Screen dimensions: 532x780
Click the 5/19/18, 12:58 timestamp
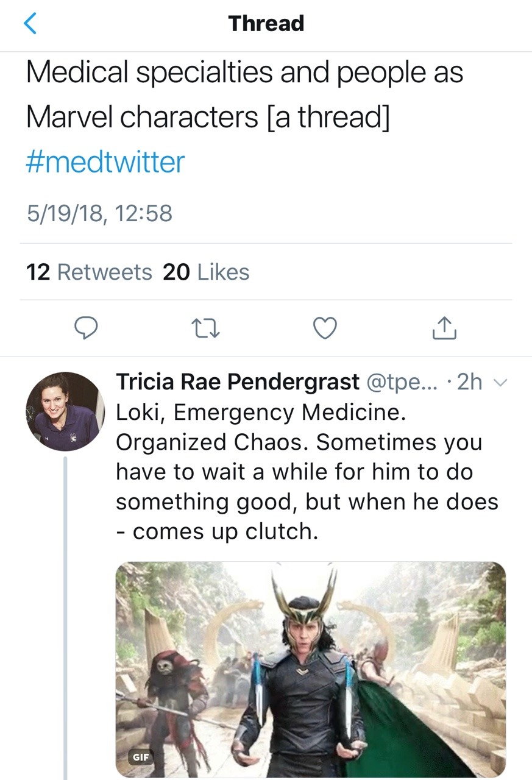coord(99,213)
